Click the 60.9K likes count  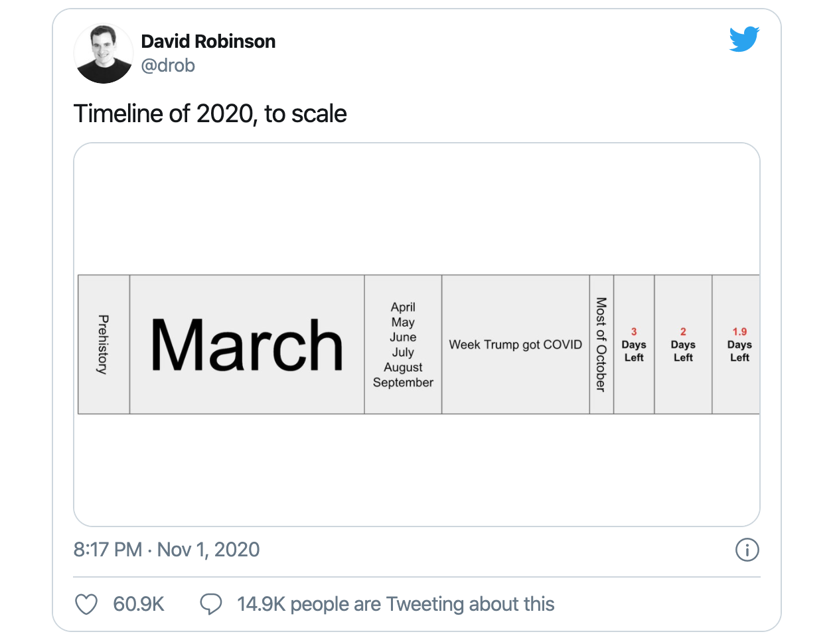tap(139, 604)
